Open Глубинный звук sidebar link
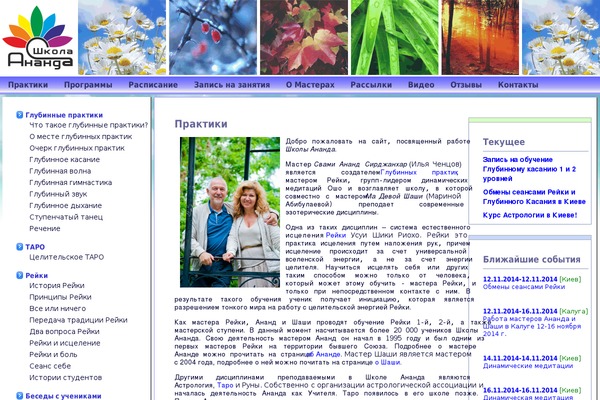 tap(58, 194)
